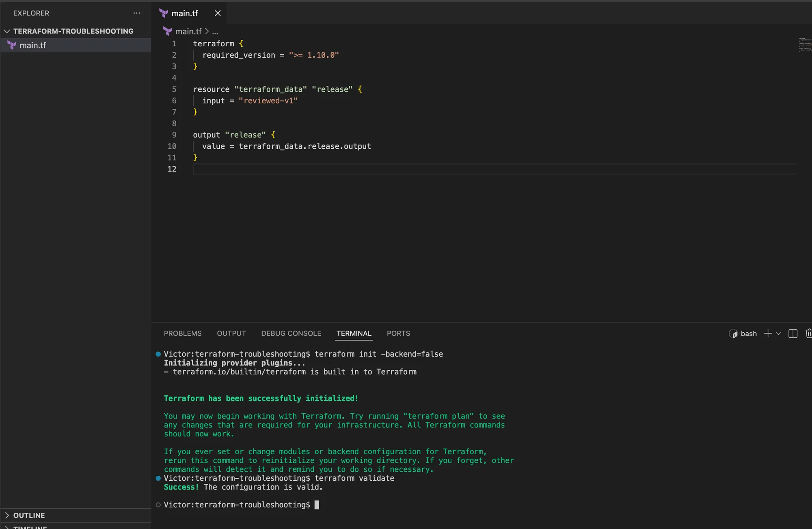
Task: Open the PORTS panel tab
Action: (x=398, y=333)
